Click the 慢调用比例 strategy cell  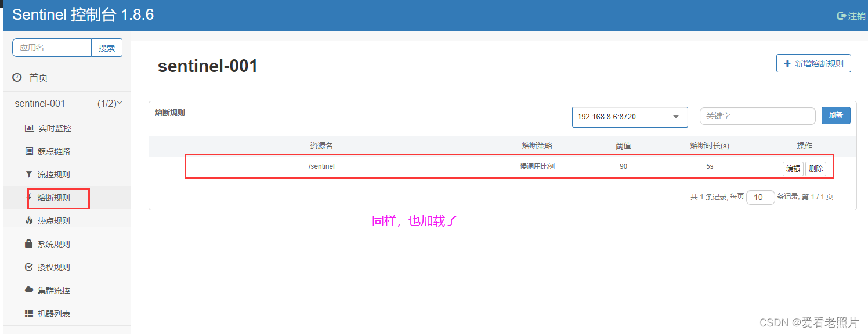point(537,166)
